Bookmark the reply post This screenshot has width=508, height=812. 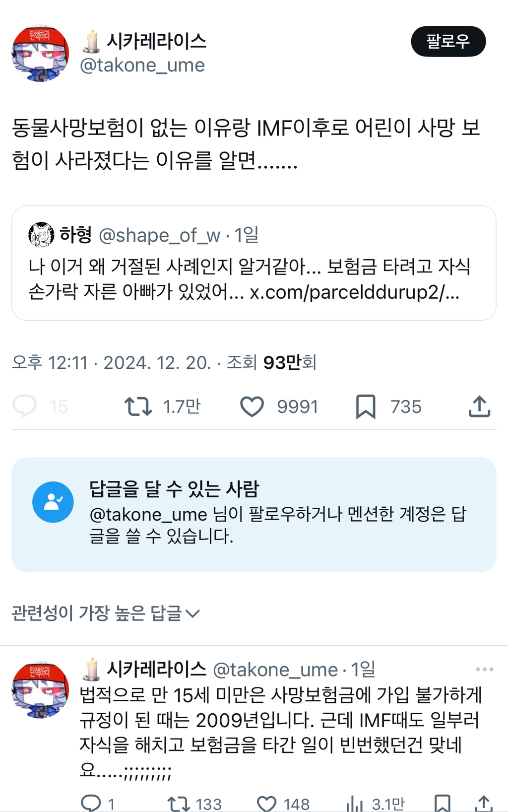[x=442, y=803]
